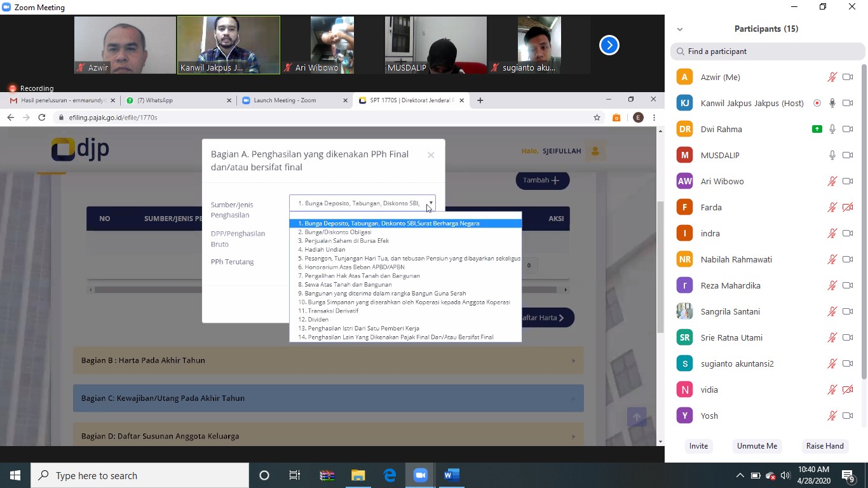
Task: Toggle microphone icon for Azwir (Me)
Action: 832,78
